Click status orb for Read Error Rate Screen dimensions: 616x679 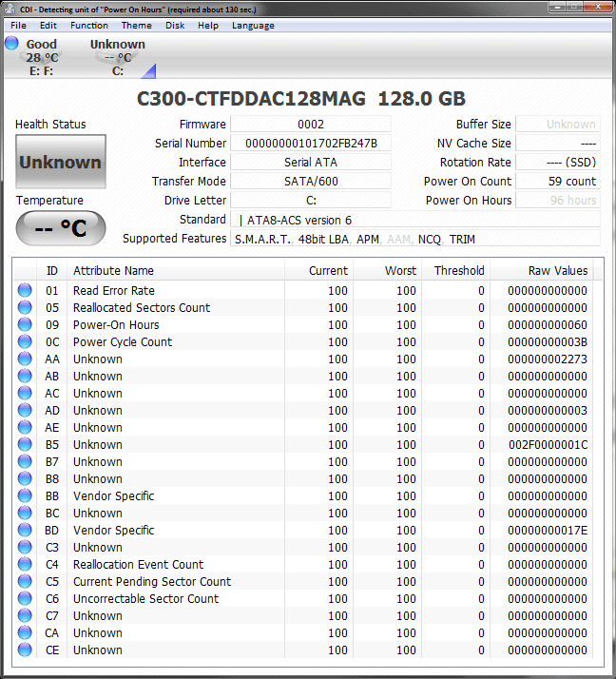(25, 290)
